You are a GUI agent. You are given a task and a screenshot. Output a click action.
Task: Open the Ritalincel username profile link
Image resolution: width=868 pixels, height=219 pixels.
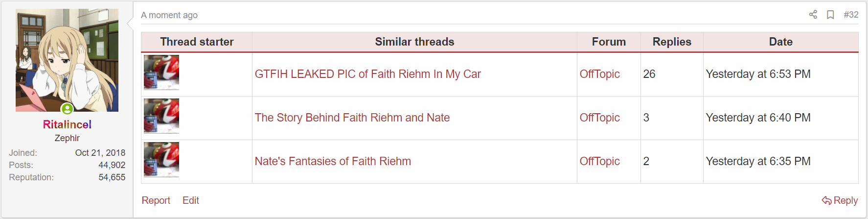67,124
